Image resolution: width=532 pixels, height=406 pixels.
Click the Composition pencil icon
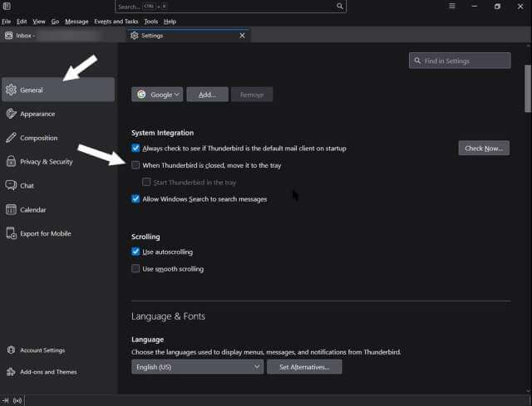(11, 138)
